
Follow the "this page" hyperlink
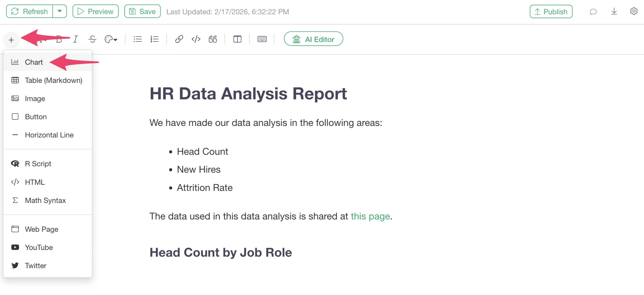370,216
